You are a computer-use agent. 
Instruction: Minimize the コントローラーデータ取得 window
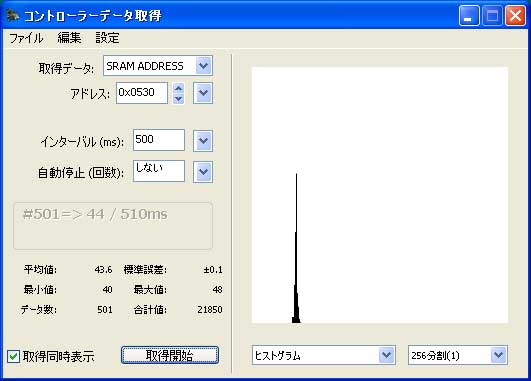point(469,15)
